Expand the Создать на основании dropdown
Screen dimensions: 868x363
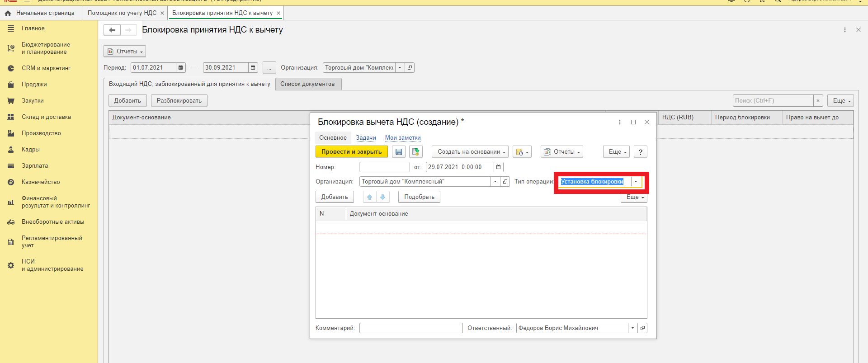(x=470, y=152)
